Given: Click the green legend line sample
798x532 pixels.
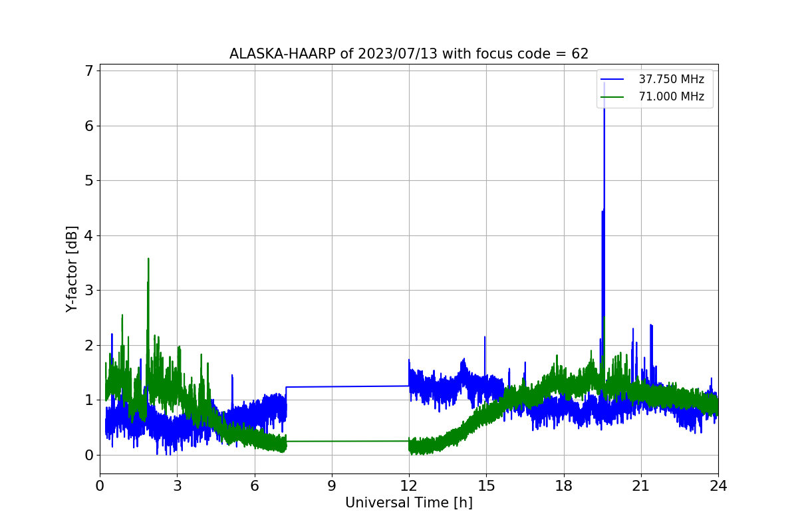Looking at the screenshot, I should [x=613, y=97].
